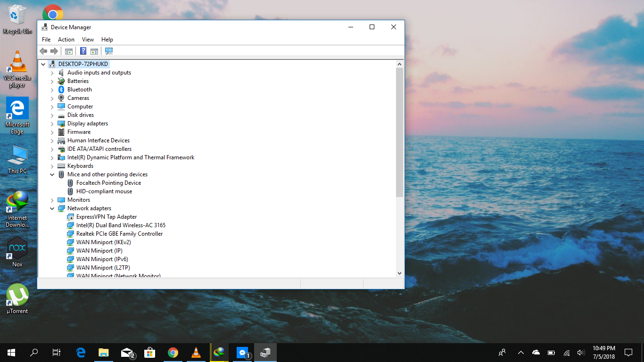This screenshot has height=362, width=644.
Task: Open the Action menu
Action: [66, 40]
